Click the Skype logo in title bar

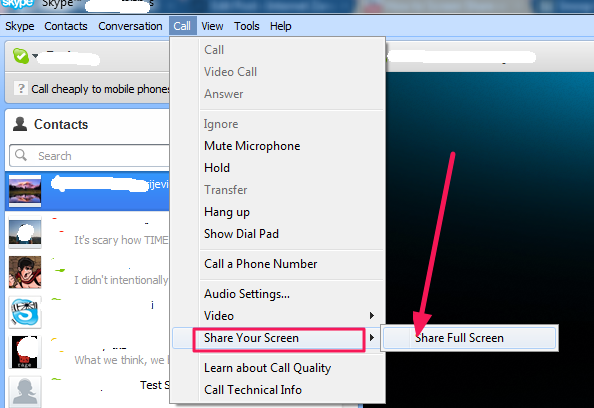[x=17, y=4]
